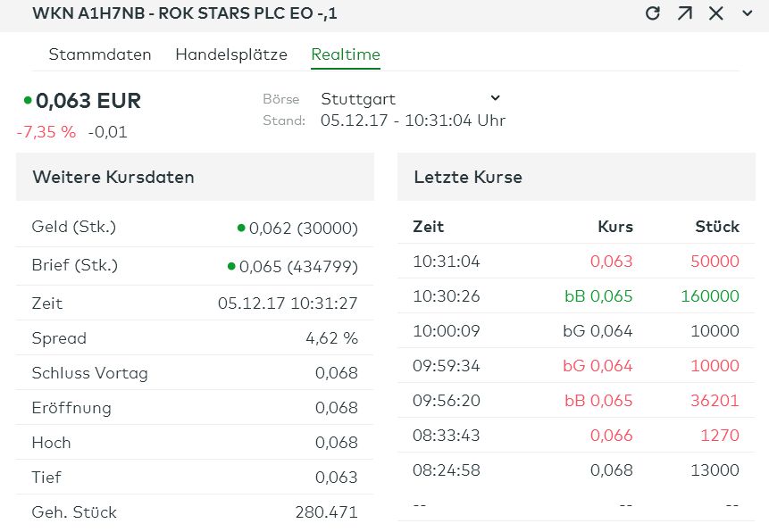Switch to the Stammdaten tab
This screenshot has width=769, height=532.
coord(99,54)
